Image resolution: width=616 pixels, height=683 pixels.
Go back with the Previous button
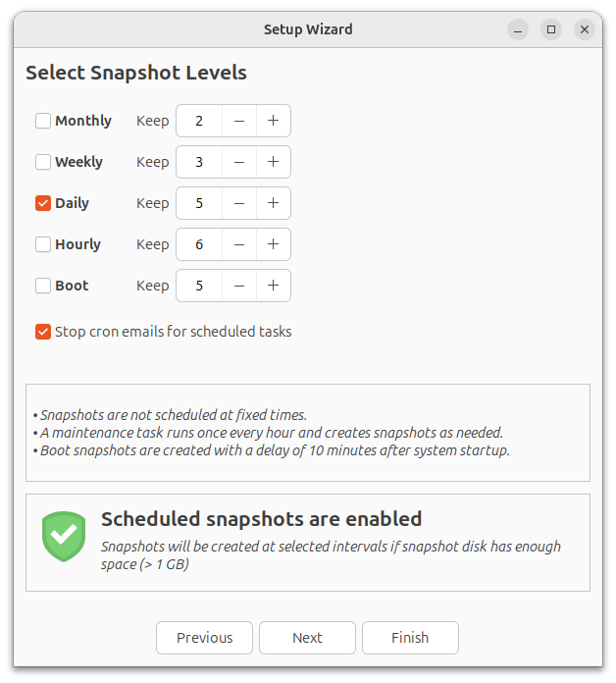click(x=204, y=638)
